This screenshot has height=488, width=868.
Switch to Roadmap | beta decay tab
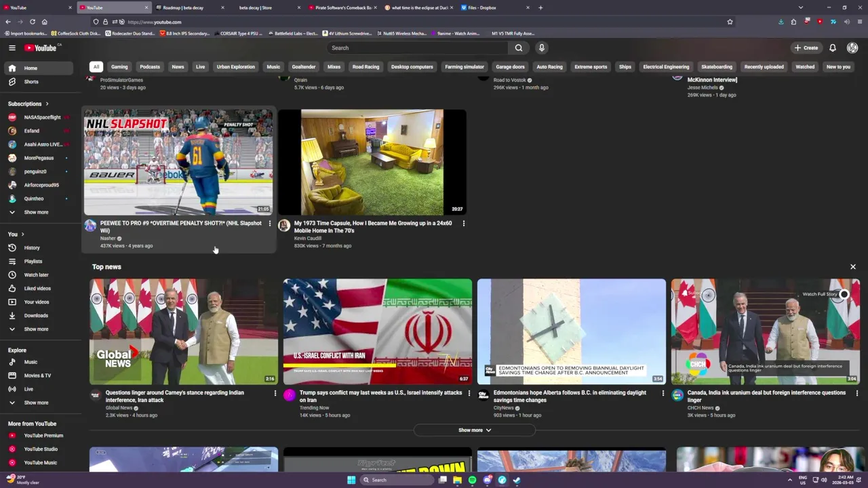point(188,7)
